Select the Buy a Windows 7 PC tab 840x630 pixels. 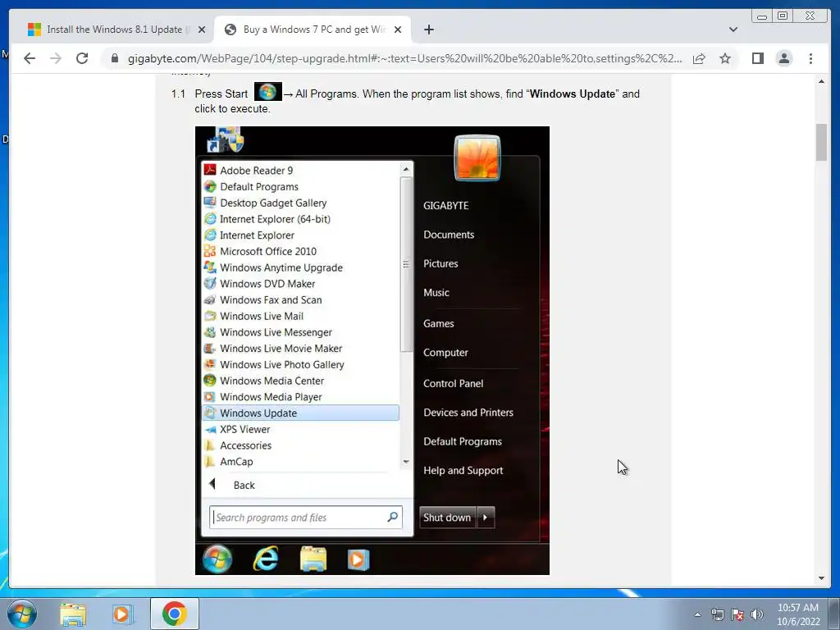coord(313,30)
